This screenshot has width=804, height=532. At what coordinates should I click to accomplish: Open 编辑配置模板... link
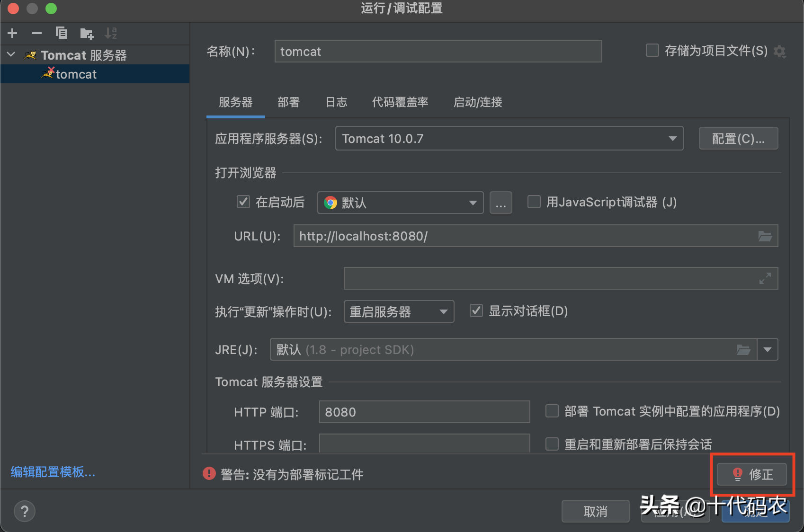(x=53, y=472)
